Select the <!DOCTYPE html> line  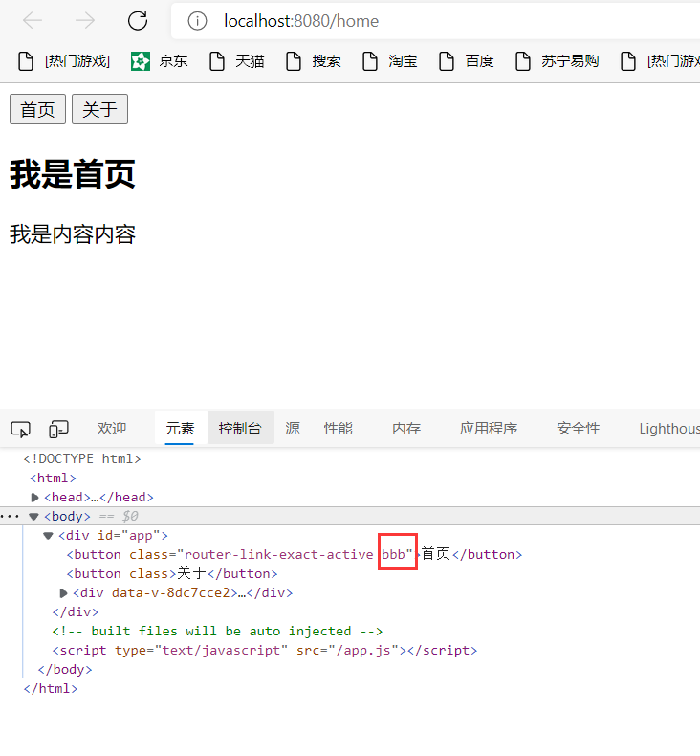point(82,458)
